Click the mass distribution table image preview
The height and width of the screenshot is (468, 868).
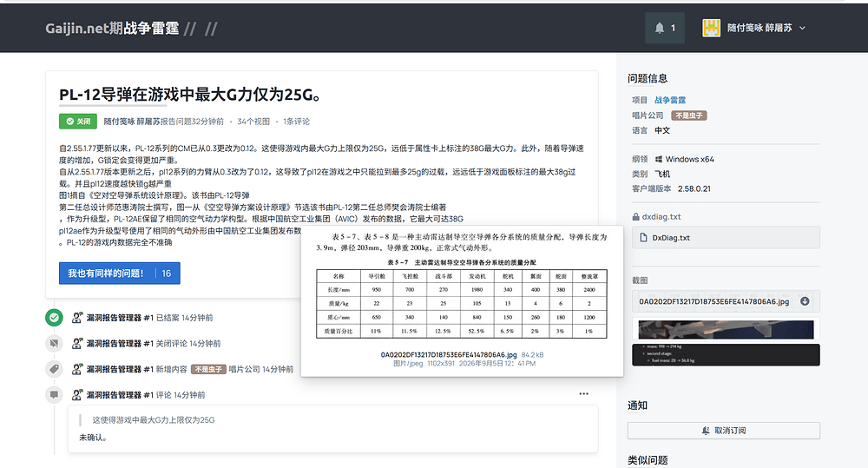(x=462, y=287)
